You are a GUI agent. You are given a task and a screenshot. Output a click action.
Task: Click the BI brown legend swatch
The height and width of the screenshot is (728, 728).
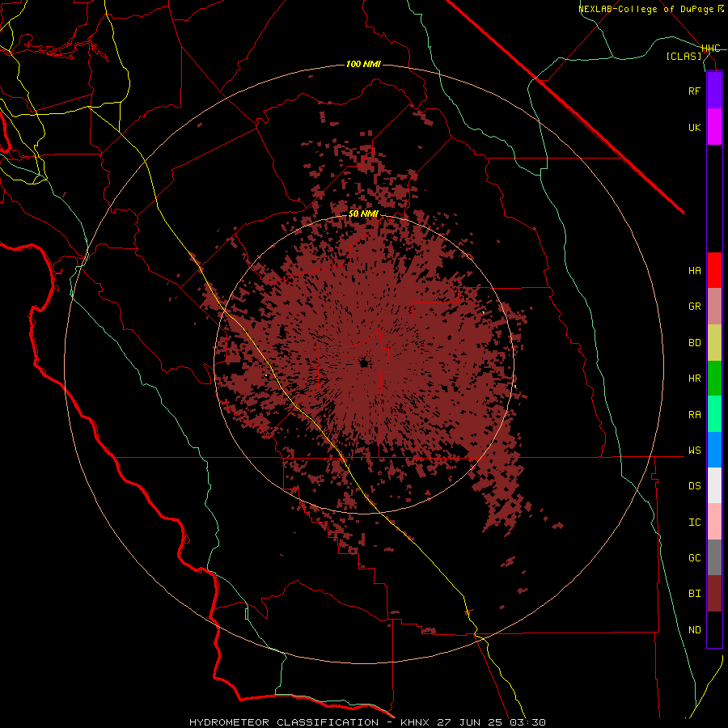[x=714, y=594]
